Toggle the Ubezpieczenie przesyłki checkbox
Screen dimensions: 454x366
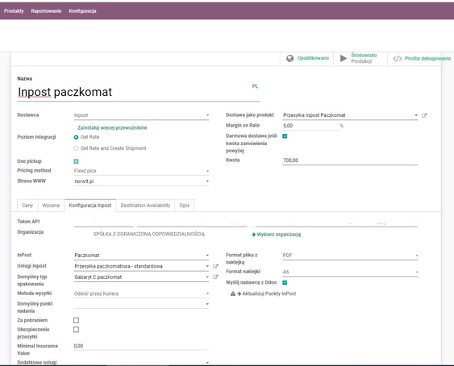pyautogui.click(x=76, y=330)
